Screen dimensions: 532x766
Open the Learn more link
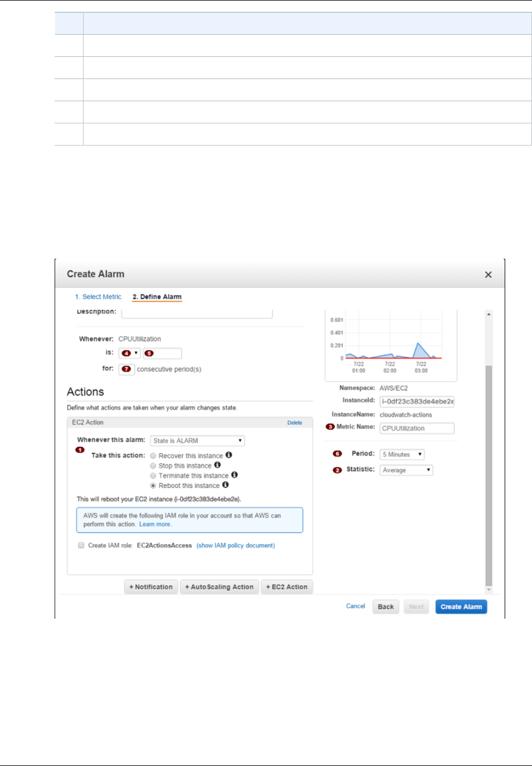tap(155, 524)
